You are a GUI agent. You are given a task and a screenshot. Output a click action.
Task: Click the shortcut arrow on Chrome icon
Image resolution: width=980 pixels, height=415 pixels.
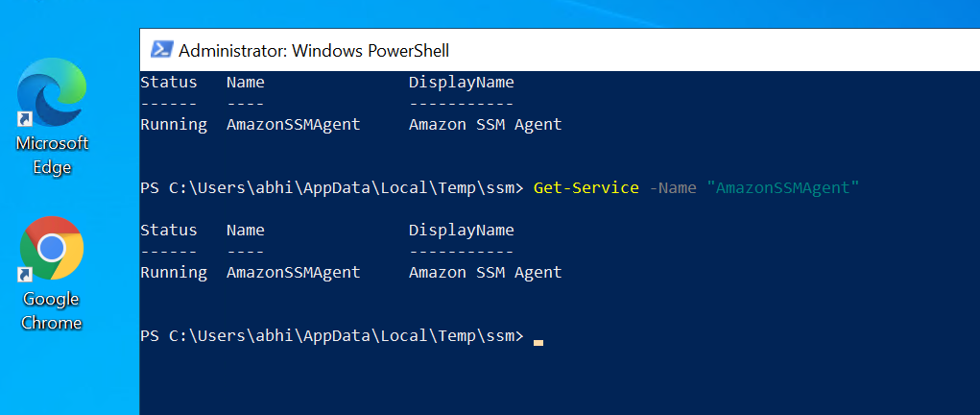pos(25,274)
